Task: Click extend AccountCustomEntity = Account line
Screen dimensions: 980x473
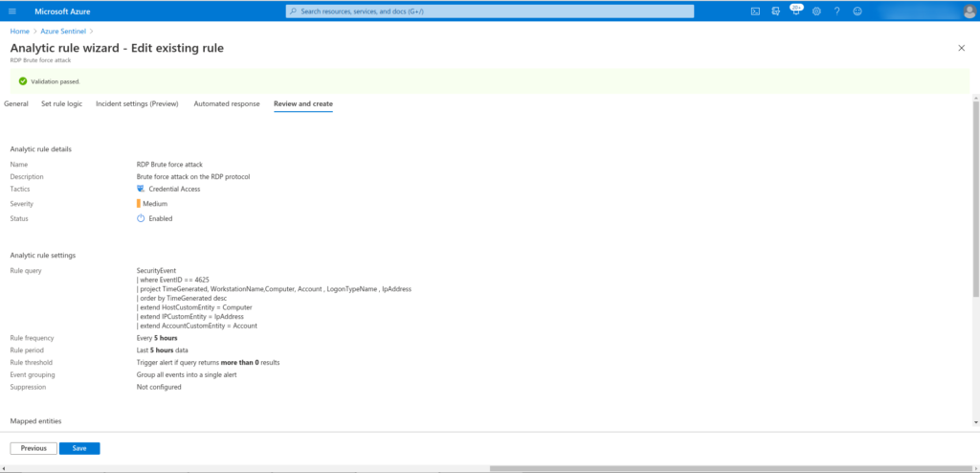Action: coord(197,326)
